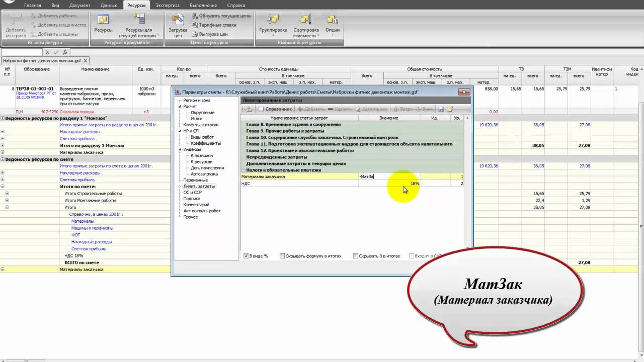The height and width of the screenshot is (362, 644).
Task: Toggle Скрывать формулу в итогах checkbox
Action: (282, 256)
